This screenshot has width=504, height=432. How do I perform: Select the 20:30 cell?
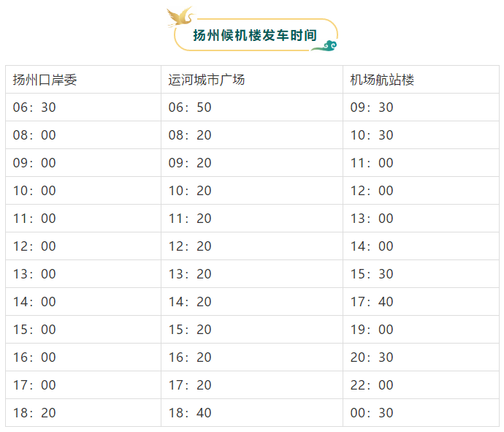[421, 357]
